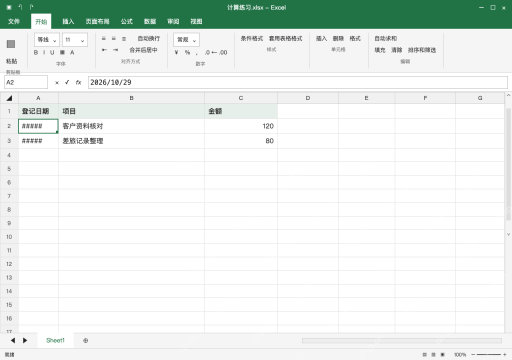
Task: Toggle Italic formatting (I)
Action: 44,52
